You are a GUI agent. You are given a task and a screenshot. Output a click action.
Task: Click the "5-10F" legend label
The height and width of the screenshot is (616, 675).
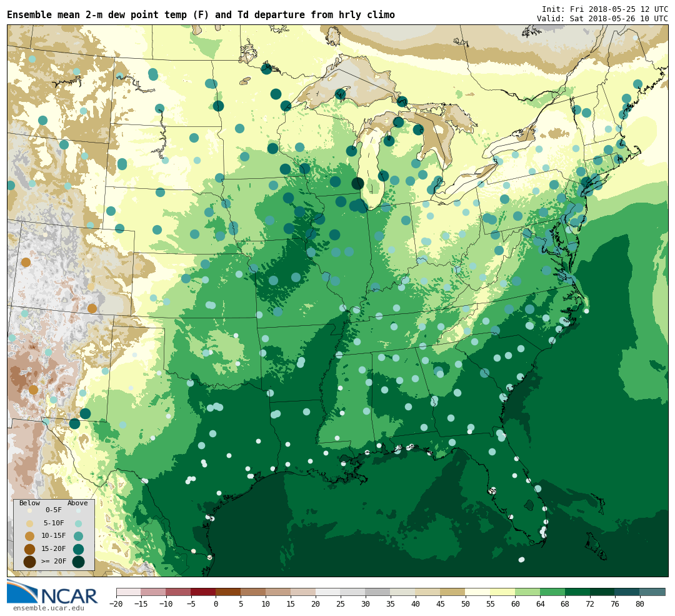[54, 523]
